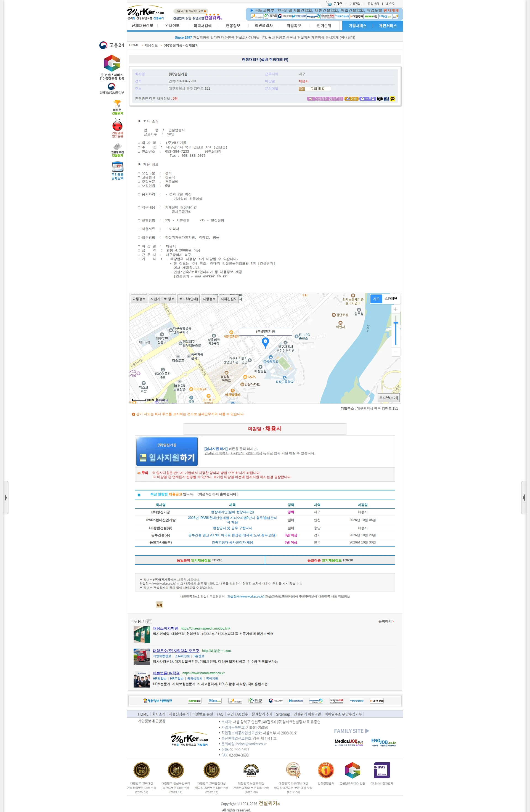The image size is (530, 812).
Task: Click the 스크랩 scrap button
Action: pyautogui.click(x=368, y=99)
